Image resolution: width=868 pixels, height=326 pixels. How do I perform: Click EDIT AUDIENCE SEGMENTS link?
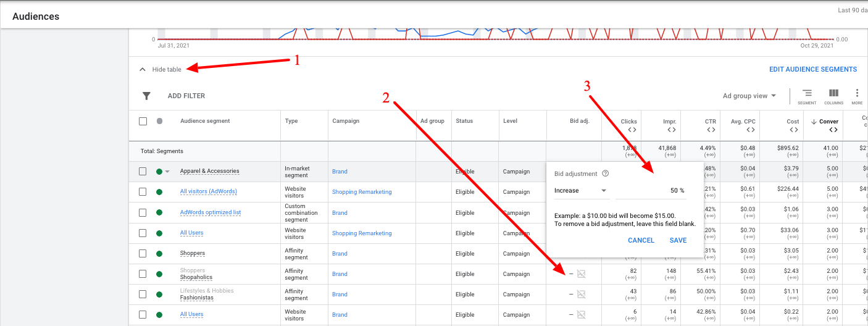pyautogui.click(x=813, y=69)
